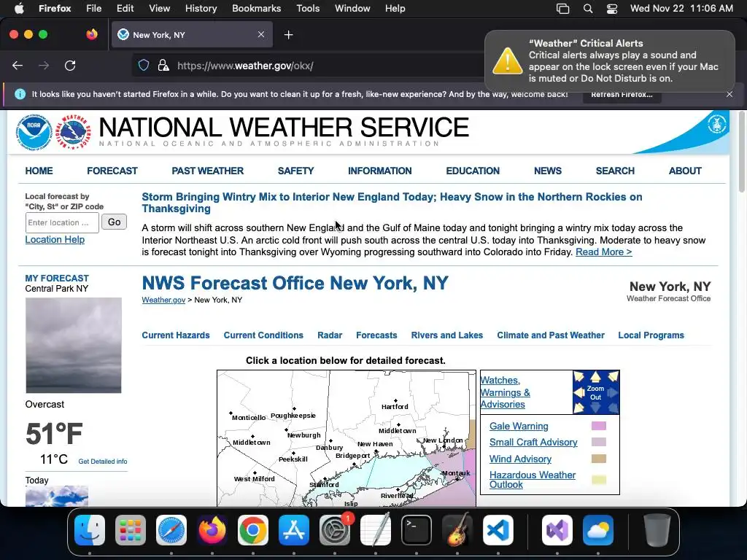
Task: Reload the page with the refresh icon
Action: click(70, 66)
